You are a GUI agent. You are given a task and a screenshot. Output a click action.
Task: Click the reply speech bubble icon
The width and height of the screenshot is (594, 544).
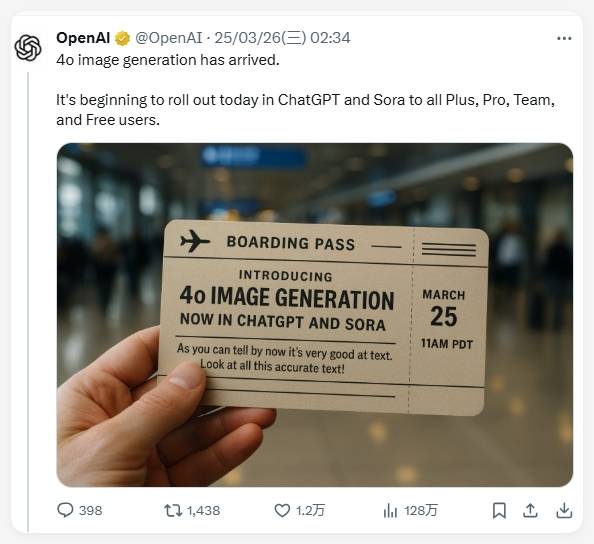click(x=65, y=510)
